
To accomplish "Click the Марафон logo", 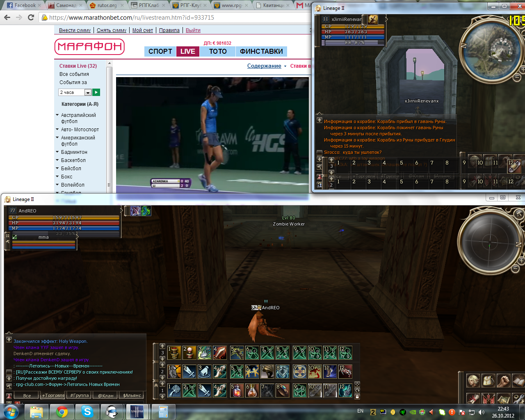I will click(89, 47).
